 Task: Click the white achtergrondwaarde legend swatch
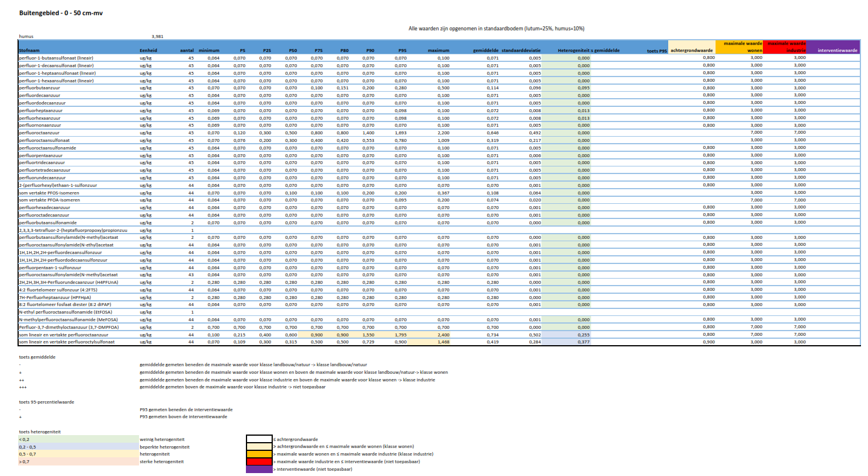pos(259,439)
